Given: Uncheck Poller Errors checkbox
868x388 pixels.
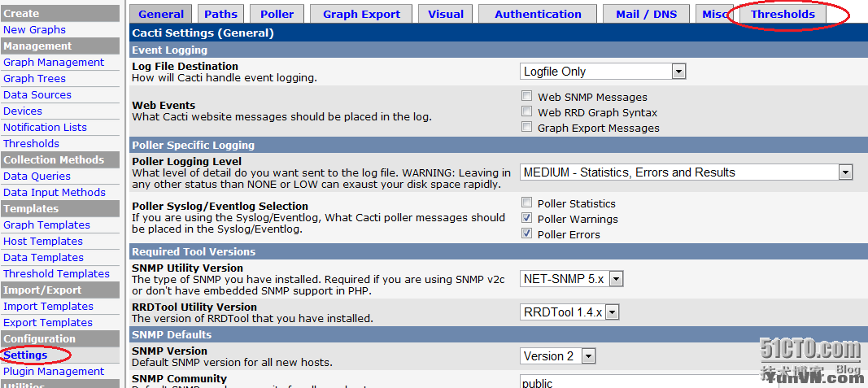Looking at the screenshot, I should click(x=527, y=234).
